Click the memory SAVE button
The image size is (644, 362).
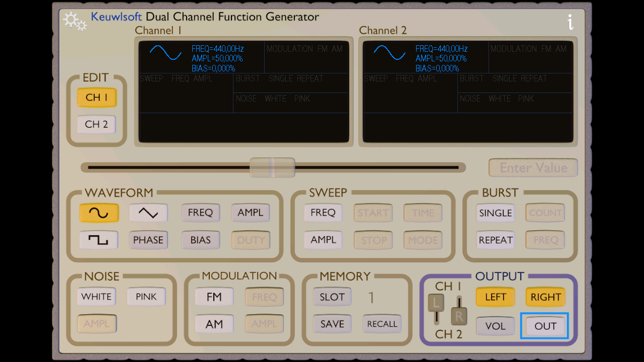[x=332, y=324]
